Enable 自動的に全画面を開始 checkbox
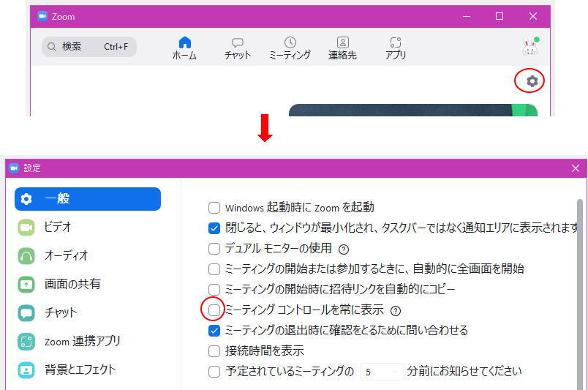588x390 pixels. click(x=214, y=269)
